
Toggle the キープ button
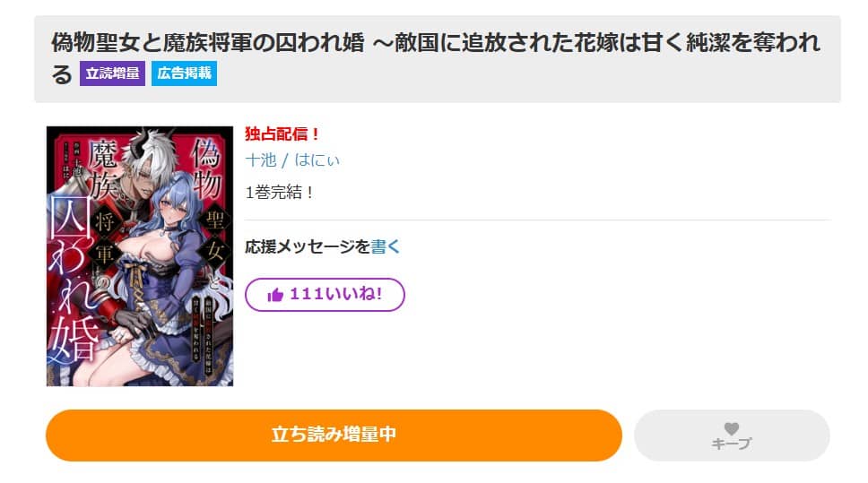coord(732,435)
